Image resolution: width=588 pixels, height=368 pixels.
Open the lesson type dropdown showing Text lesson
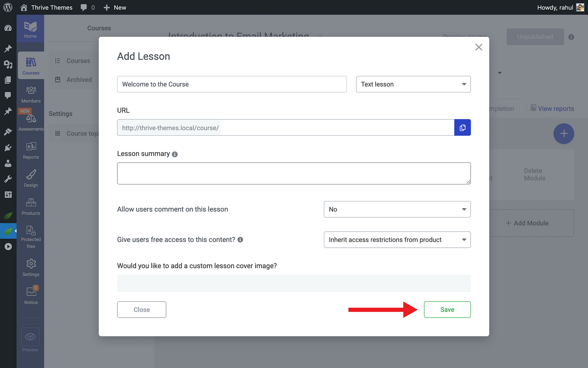413,84
